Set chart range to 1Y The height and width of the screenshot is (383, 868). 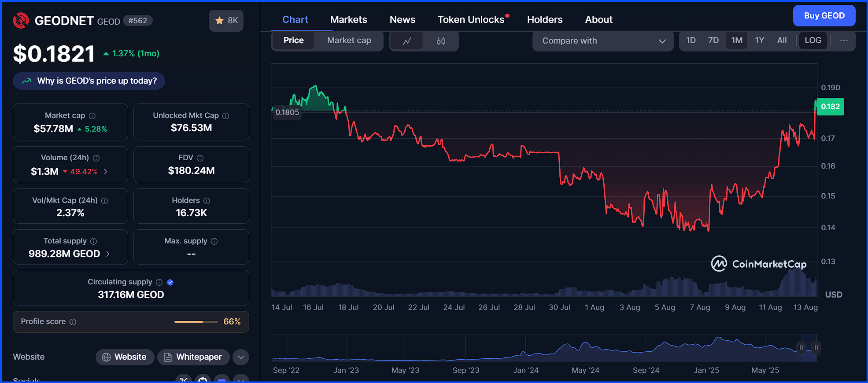760,41
